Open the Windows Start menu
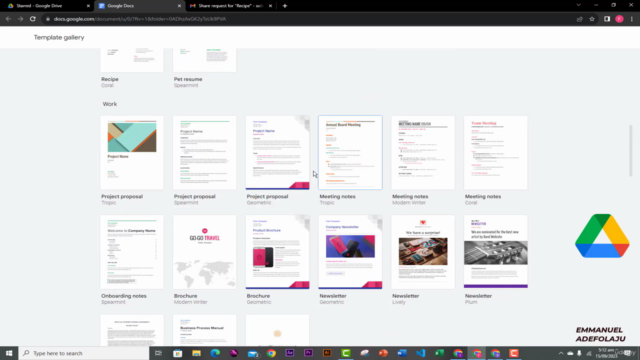 pos(9,353)
